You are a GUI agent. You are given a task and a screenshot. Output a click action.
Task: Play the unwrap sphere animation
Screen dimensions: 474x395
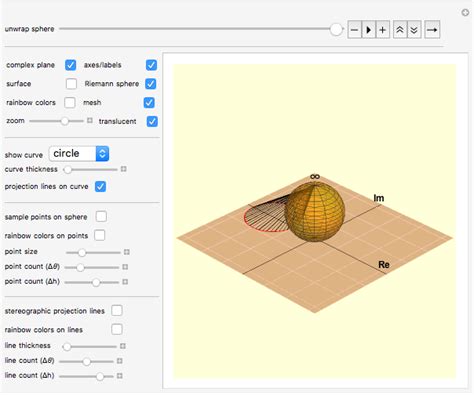(369, 30)
